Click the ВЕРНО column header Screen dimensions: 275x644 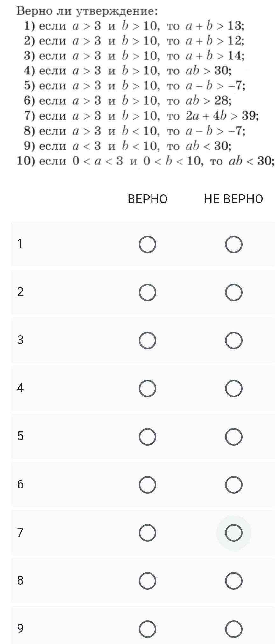tap(147, 199)
